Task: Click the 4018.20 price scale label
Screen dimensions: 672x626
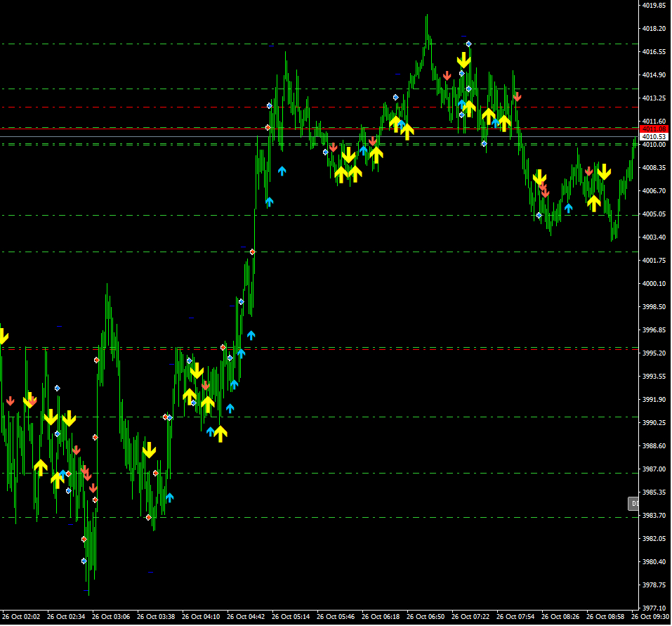Action: click(654, 28)
